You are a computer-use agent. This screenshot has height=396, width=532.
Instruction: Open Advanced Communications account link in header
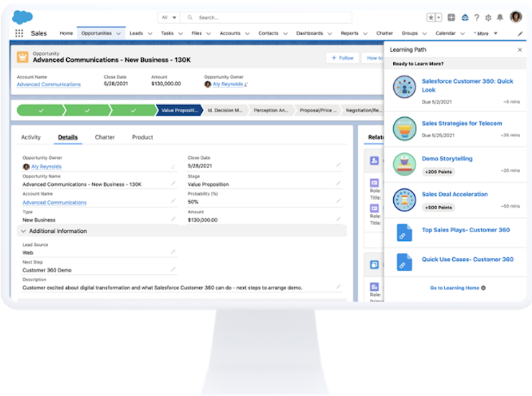[49, 84]
